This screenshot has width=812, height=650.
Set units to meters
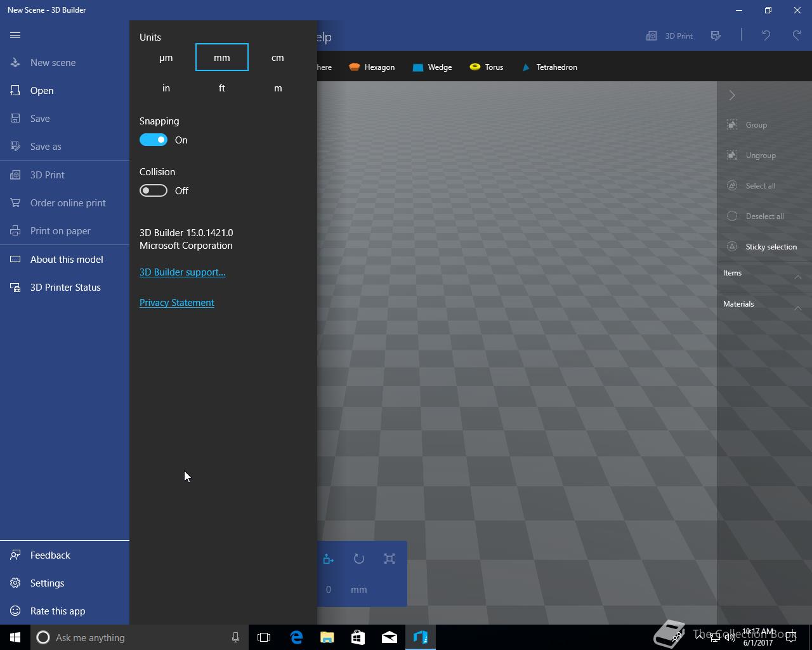(x=278, y=88)
